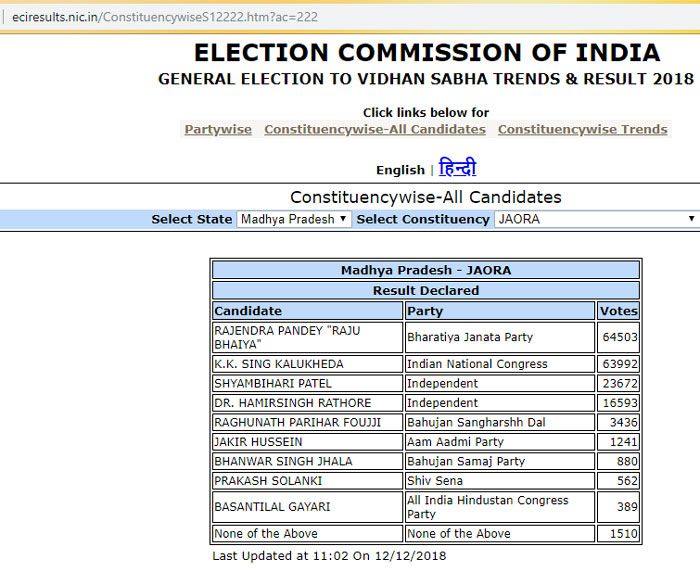Switch language to Hindi
700x572 pixels.
click(458, 167)
